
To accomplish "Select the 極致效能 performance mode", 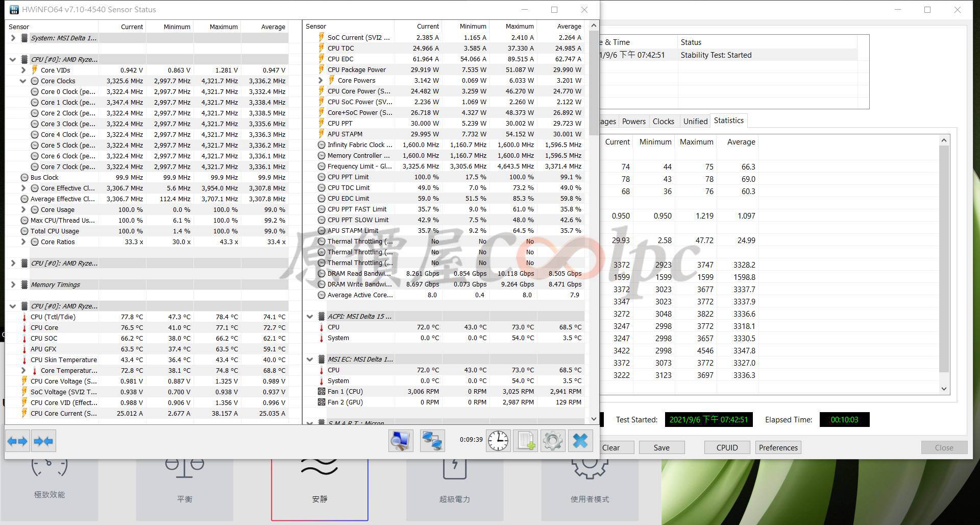I will click(x=50, y=480).
